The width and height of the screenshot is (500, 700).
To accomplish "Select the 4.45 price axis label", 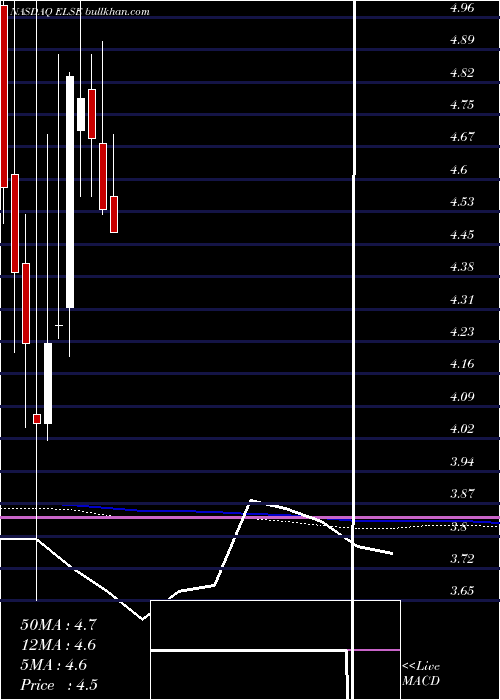I will pyautogui.click(x=462, y=235).
